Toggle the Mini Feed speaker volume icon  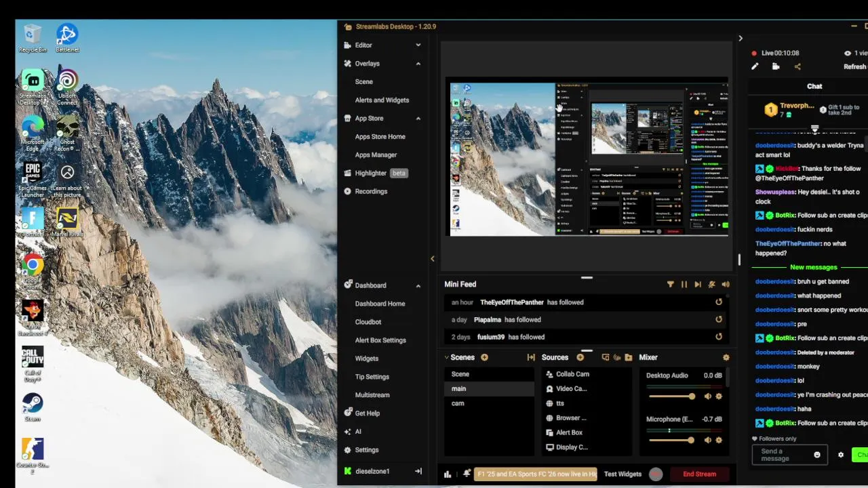(726, 285)
